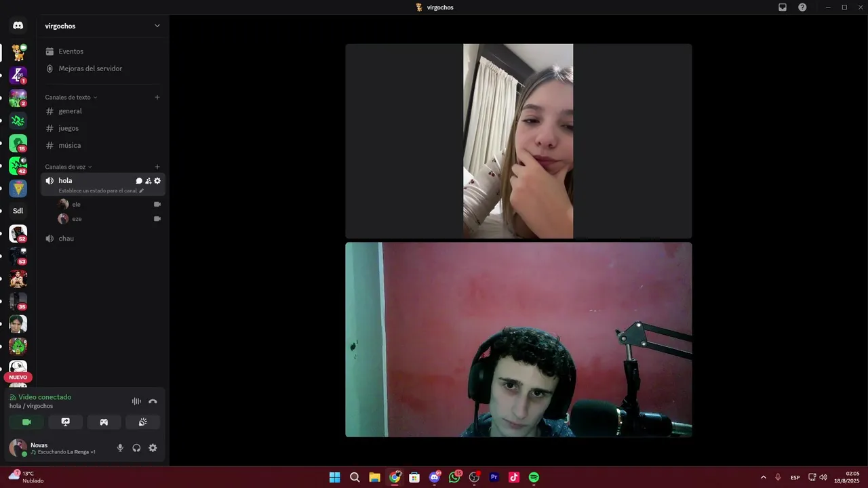Collapse Canales de texto category

(x=71, y=97)
